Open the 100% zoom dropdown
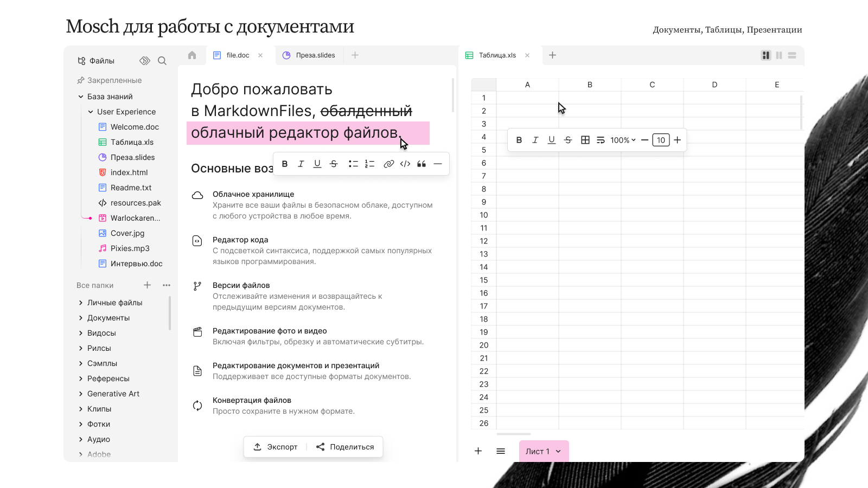 pos(622,140)
